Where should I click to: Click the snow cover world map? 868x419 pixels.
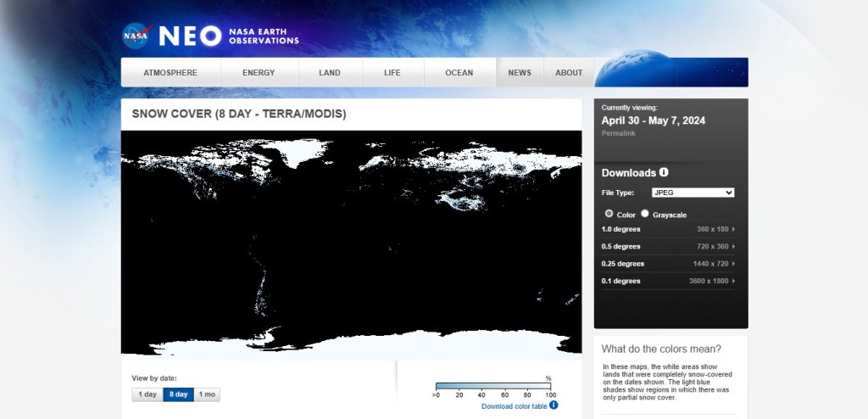351,242
